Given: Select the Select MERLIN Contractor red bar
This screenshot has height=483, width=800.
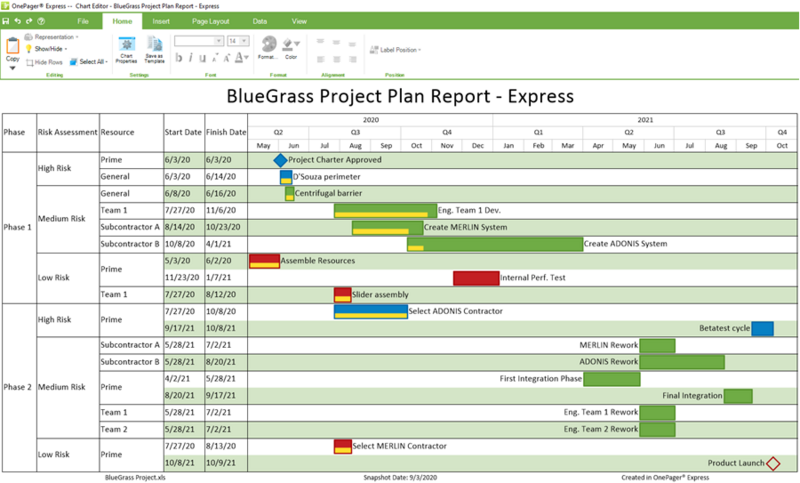Looking at the screenshot, I should pyautogui.click(x=343, y=447).
